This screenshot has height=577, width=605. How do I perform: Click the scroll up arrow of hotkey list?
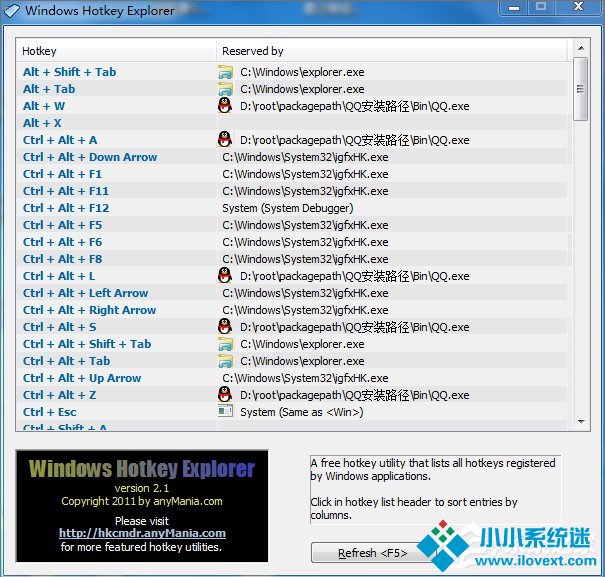(x=581, y=48)
